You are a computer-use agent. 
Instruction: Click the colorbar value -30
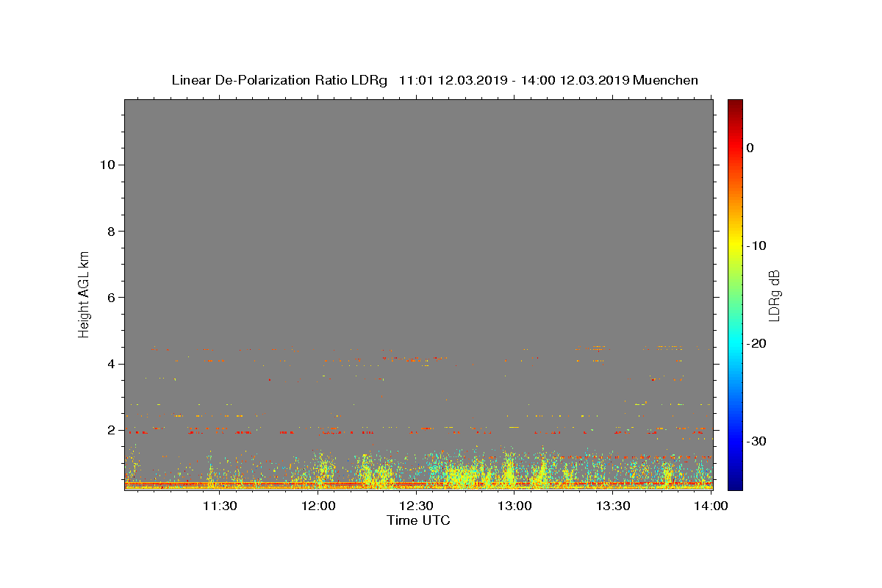[757, 441]
